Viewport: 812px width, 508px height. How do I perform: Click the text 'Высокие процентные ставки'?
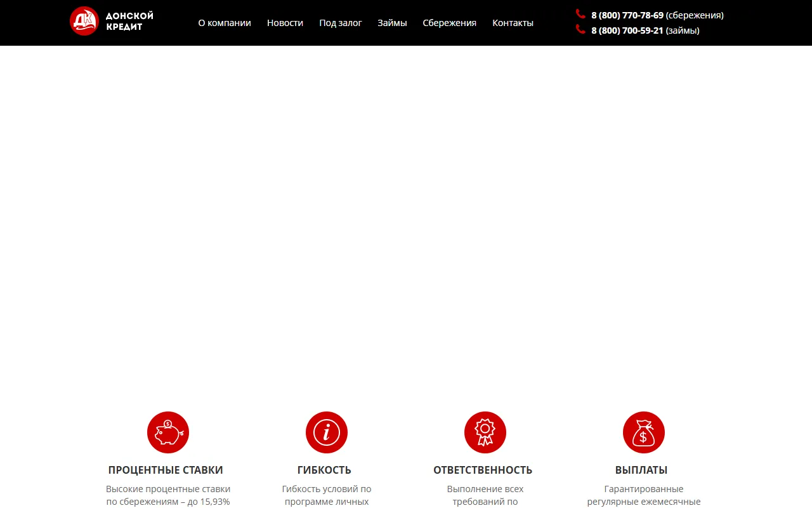(168, 489)
